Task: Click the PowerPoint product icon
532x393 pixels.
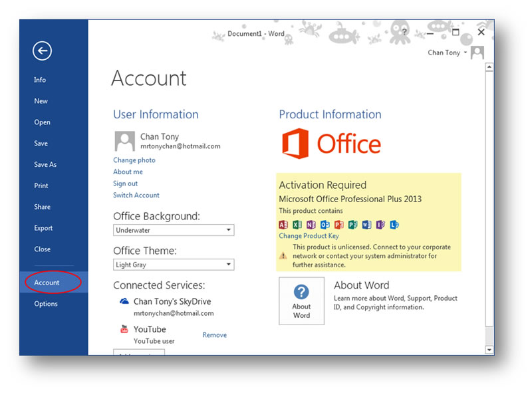Action: (x=339, y=225)
